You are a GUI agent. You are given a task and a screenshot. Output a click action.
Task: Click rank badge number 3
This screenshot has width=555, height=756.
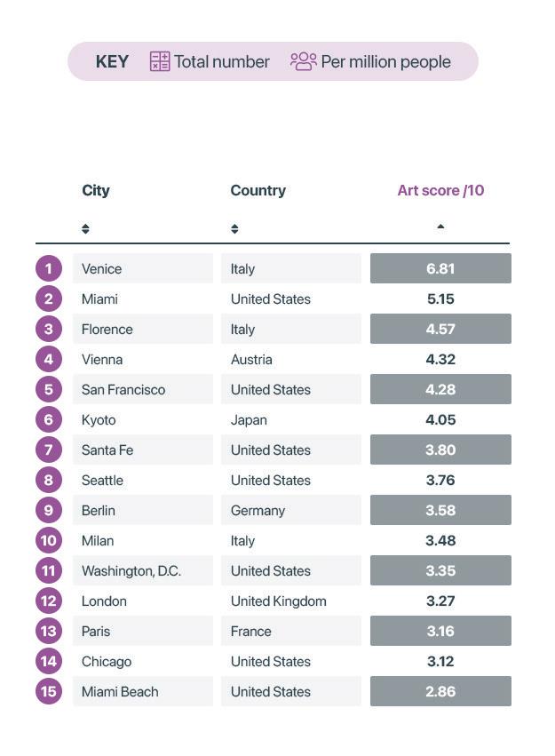pyautogui.click(x=49, y=329)
